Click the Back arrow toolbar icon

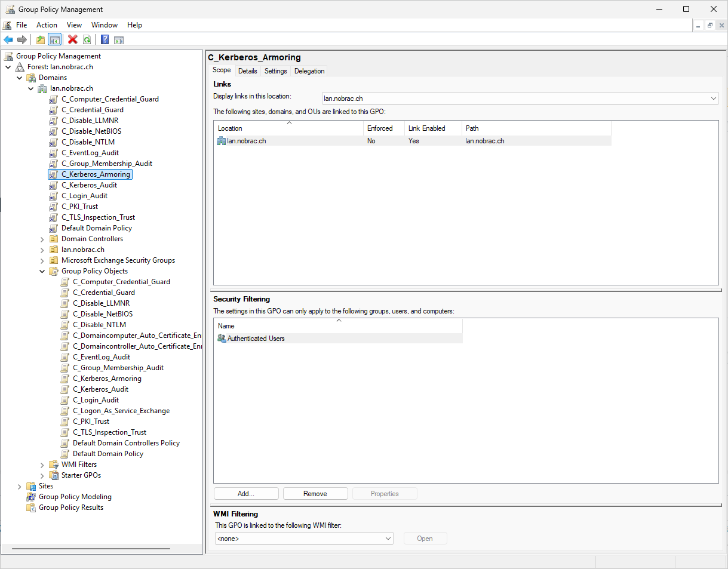[x=8, y=40]
